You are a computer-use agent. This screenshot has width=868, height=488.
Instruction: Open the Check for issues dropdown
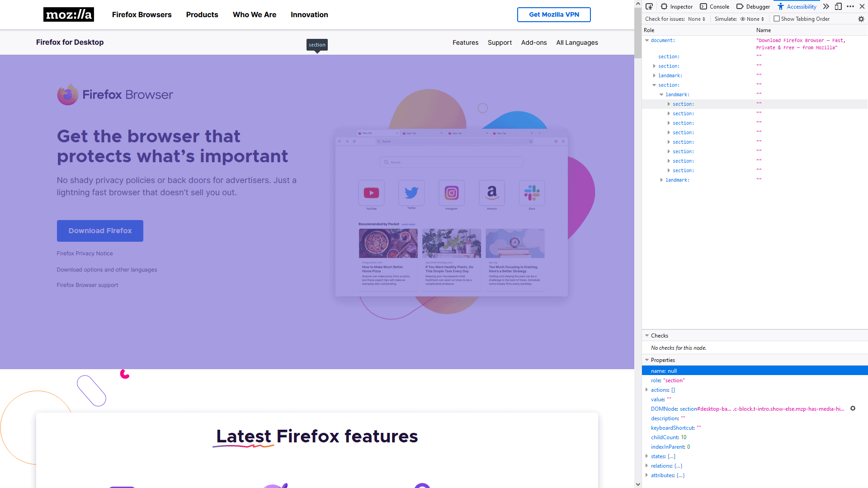click(697, 19)
